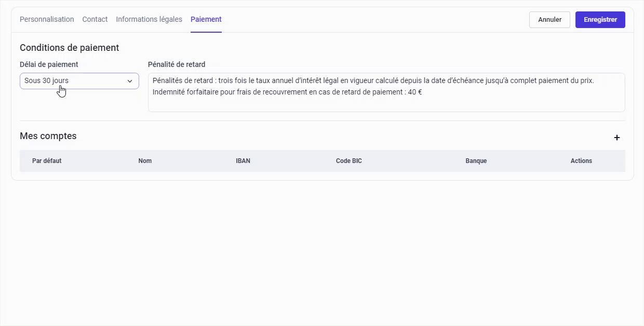Select the IBAN column header
The image size is (644, 326).
click(x=243, y=161)
